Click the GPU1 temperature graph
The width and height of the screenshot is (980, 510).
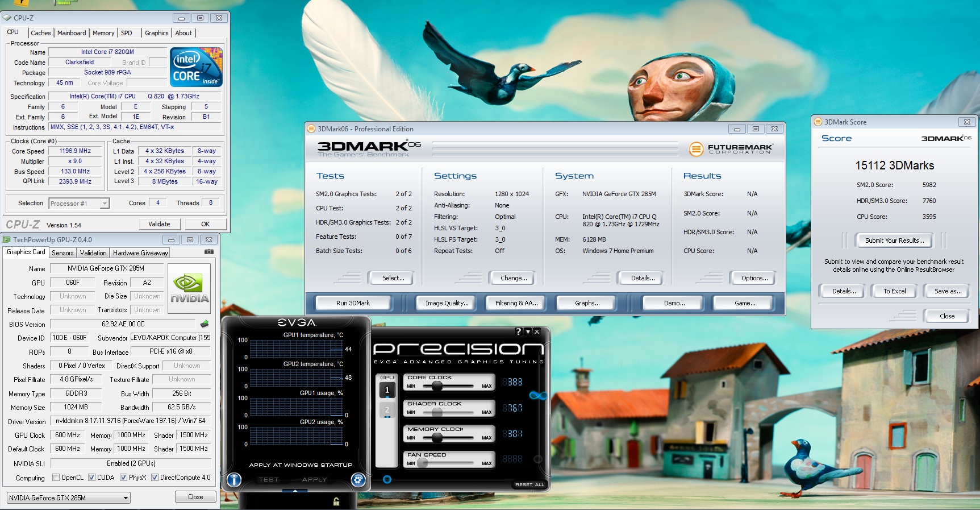tap(297, 349)
